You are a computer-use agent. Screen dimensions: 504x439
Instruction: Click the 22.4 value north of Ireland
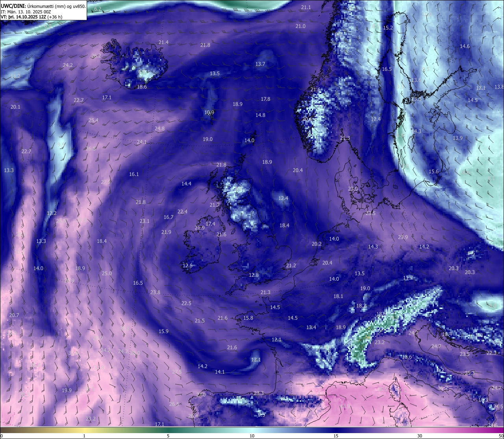(x=182, y=211)
